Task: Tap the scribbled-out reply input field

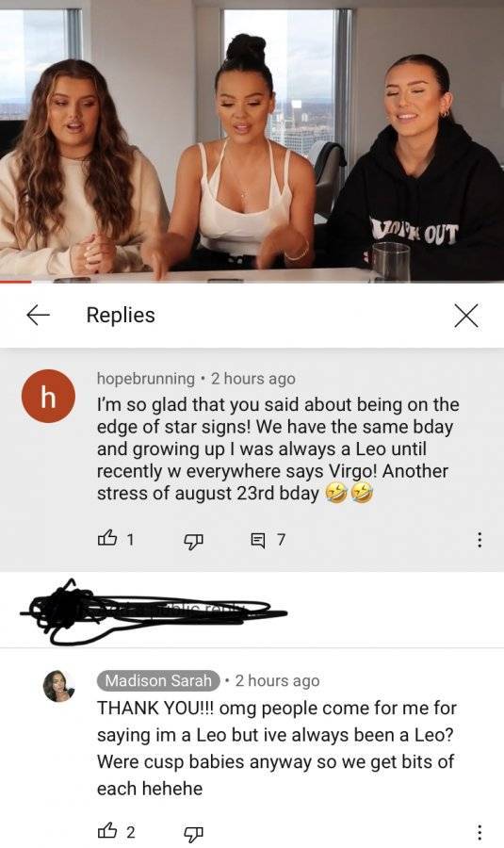Action: coord(154,612)
